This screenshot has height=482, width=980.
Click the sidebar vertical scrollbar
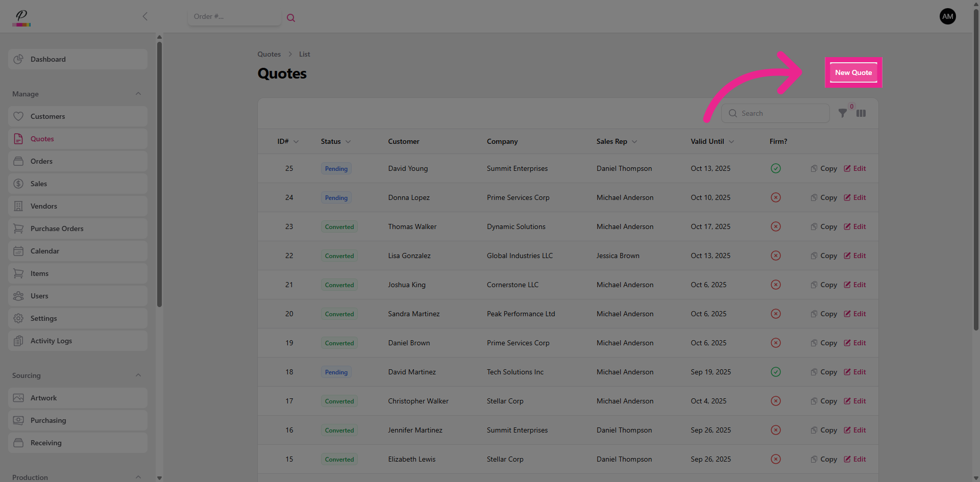[x=159, y=173]
